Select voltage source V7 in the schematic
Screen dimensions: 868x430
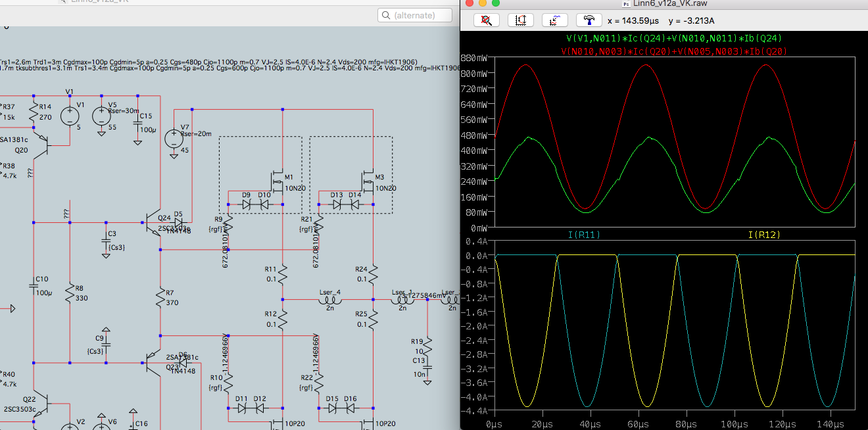tap(174, 139)
